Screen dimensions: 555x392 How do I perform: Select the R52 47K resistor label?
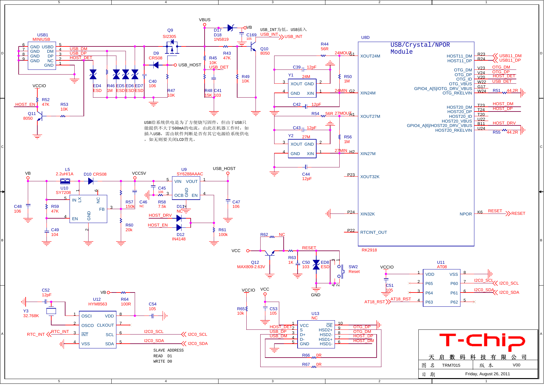coord(46,102)
